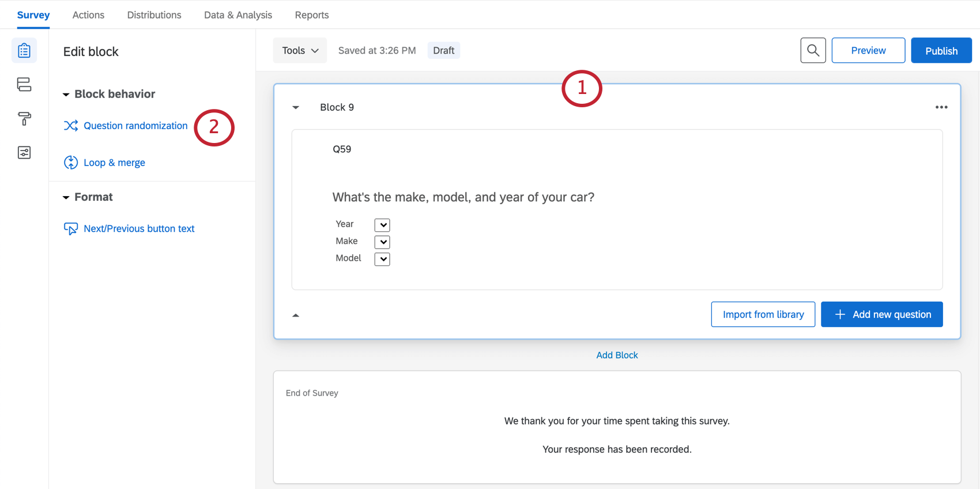Screen dimensions: 980x489
Task: Click the Publish button
Action: pyautogui.click(x=941, y=51)
